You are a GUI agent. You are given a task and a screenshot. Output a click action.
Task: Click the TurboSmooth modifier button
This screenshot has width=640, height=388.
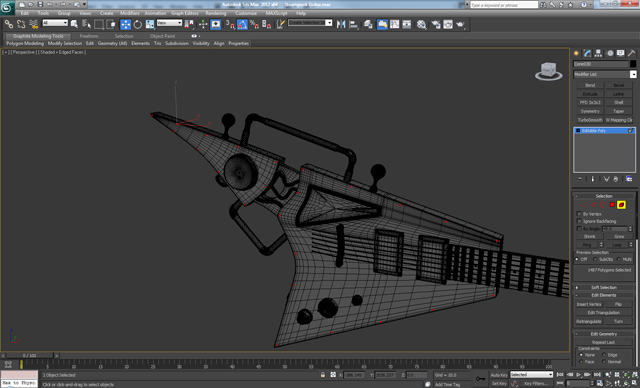[x=590, y=120]
